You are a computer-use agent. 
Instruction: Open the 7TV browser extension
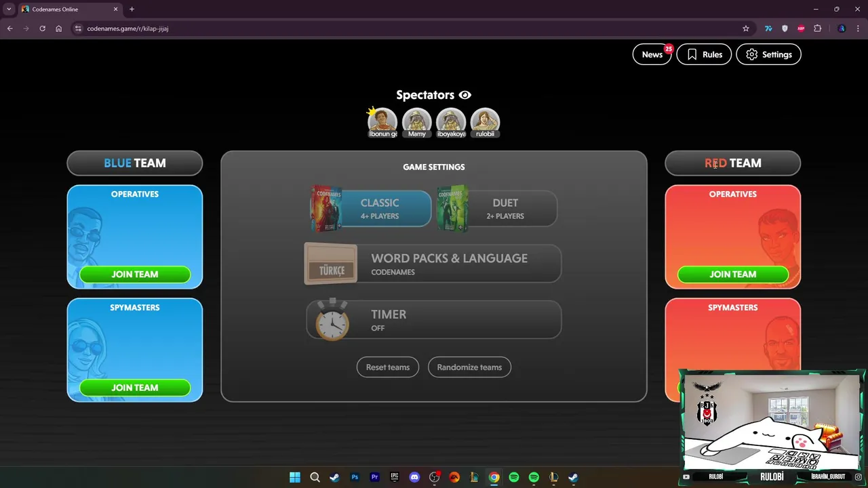pos(768,28)
